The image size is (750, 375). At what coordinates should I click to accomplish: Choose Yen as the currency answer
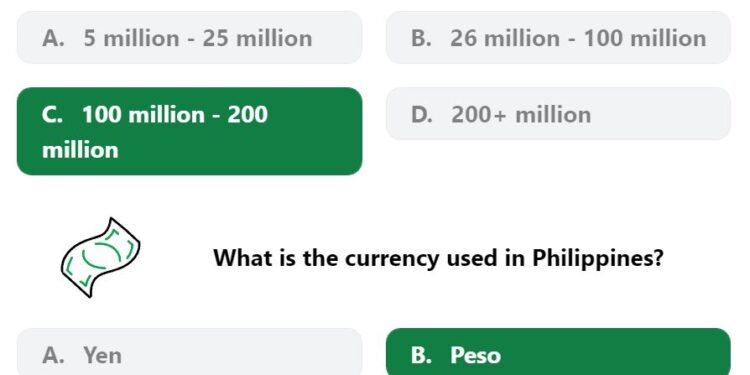[189, 352]
